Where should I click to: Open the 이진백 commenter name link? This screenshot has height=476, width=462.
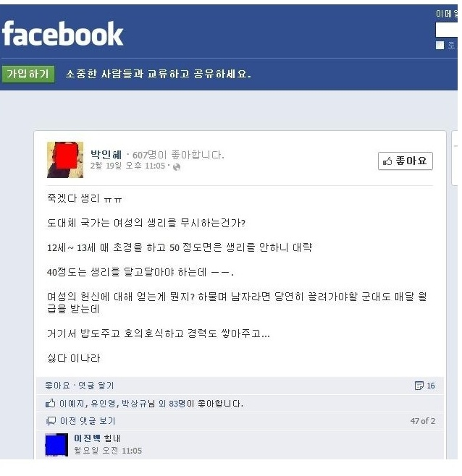[87, 438]
